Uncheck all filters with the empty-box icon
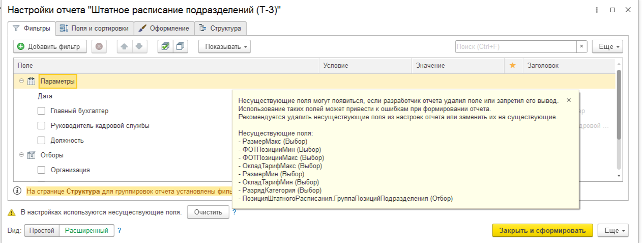The height and width of the screenshot is (243, 644). (x=180, y=46)
